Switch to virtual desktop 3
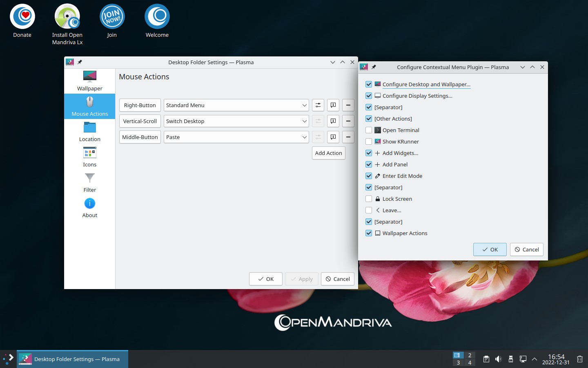Screen dimensions: 588x368 tap(458, 363)
